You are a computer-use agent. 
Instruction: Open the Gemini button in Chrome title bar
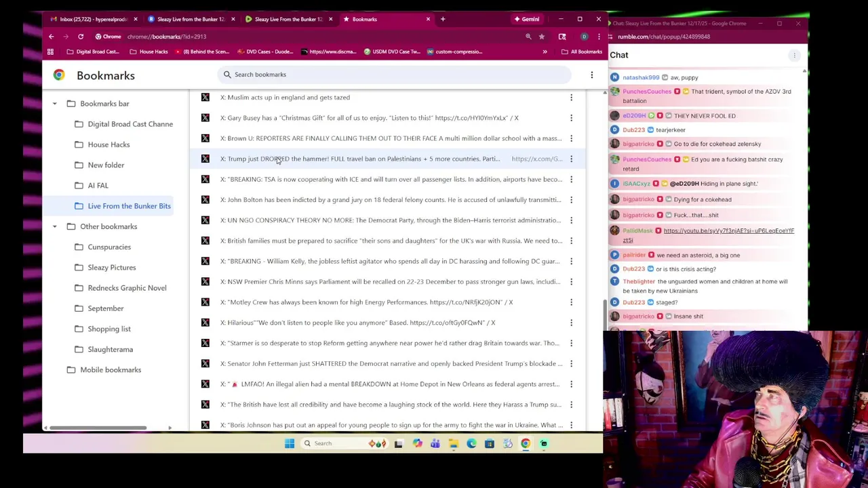pos(527,19)
